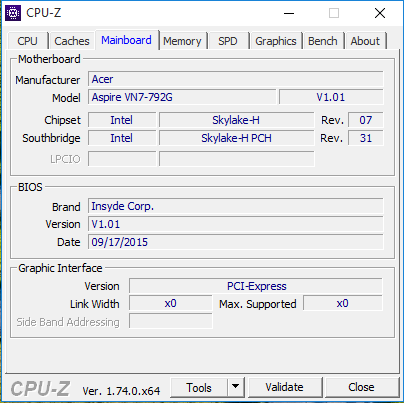Viewport: 404px width, 403px height.
Task: Show the Graphics tab
Action: point(276,41)
